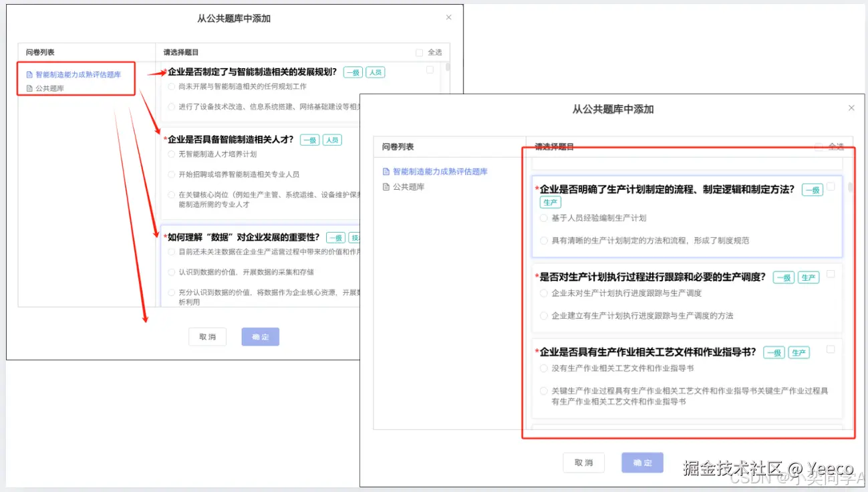
Task: Click 一级 tag on 企业是否具有生产作业相关工艺文件
Action: tap(774, 353)
